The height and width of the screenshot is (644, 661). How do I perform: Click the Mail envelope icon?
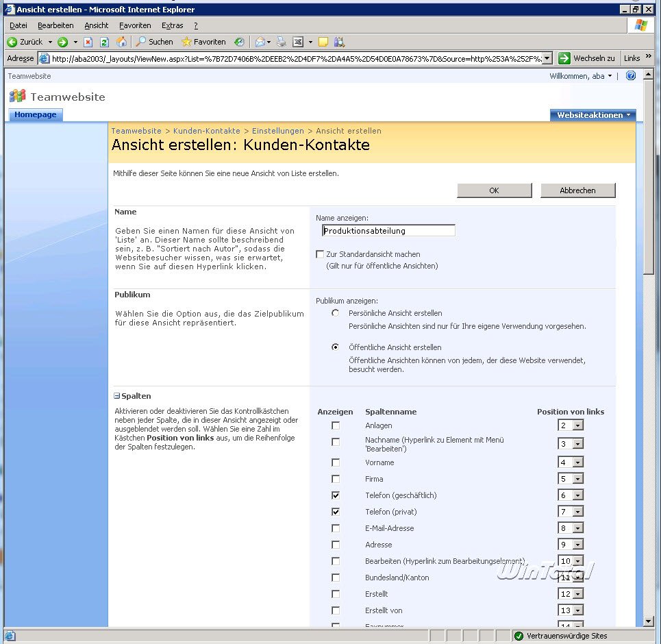click(x=260, y=42)
